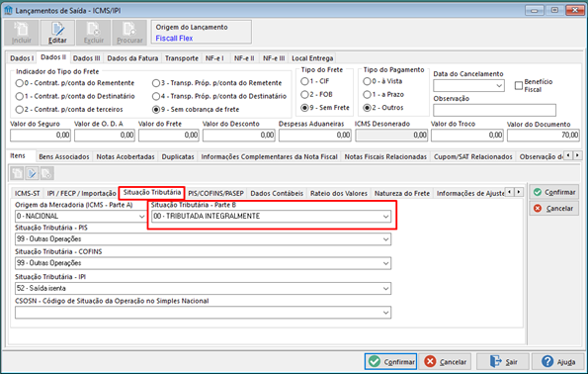Switch to Dados I tab
Screen dimensions: 588x374
click(x=22, y=58)
